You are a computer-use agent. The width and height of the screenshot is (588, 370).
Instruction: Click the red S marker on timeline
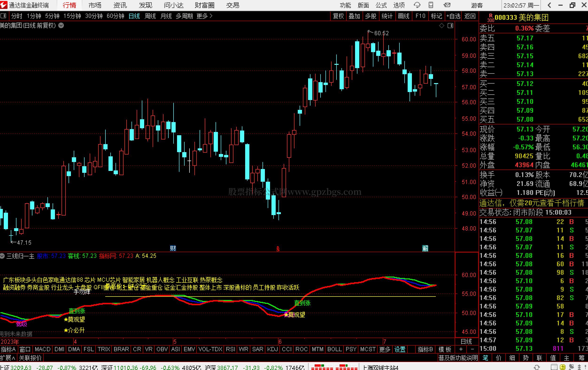click(278, 248)
